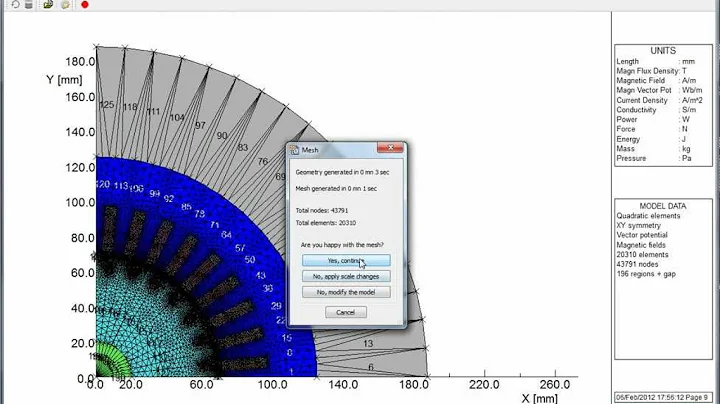Image resolution: width=720 pixels, height=404 pixels.
Task: Click the 'Length' unit row
Action: click(656, 61)
